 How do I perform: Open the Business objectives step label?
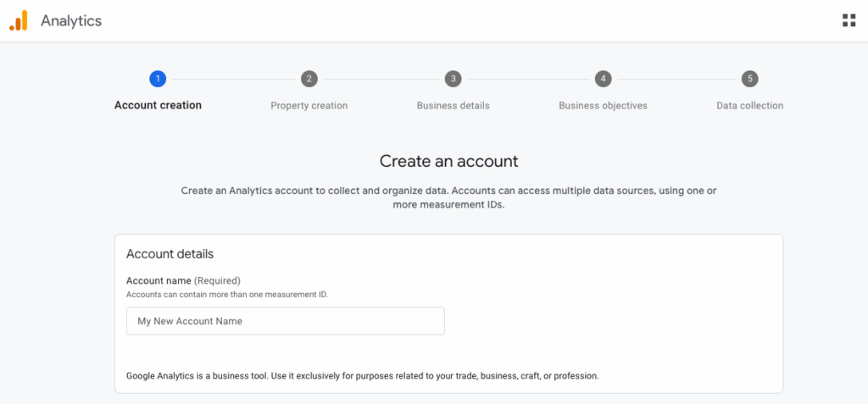pos(603,106)
